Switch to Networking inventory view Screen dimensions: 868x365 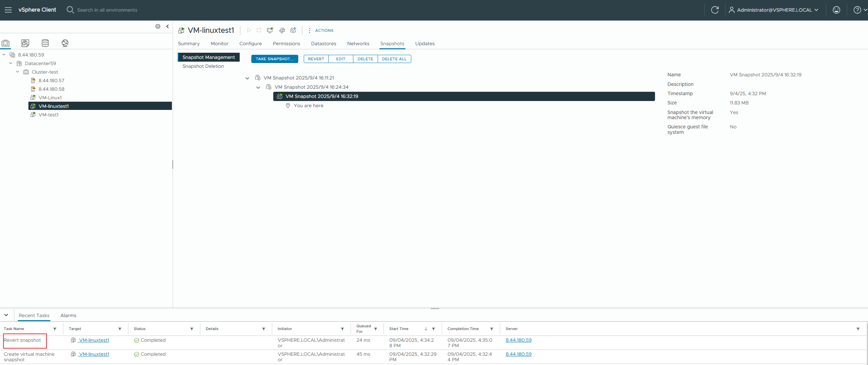click(65, 43)
